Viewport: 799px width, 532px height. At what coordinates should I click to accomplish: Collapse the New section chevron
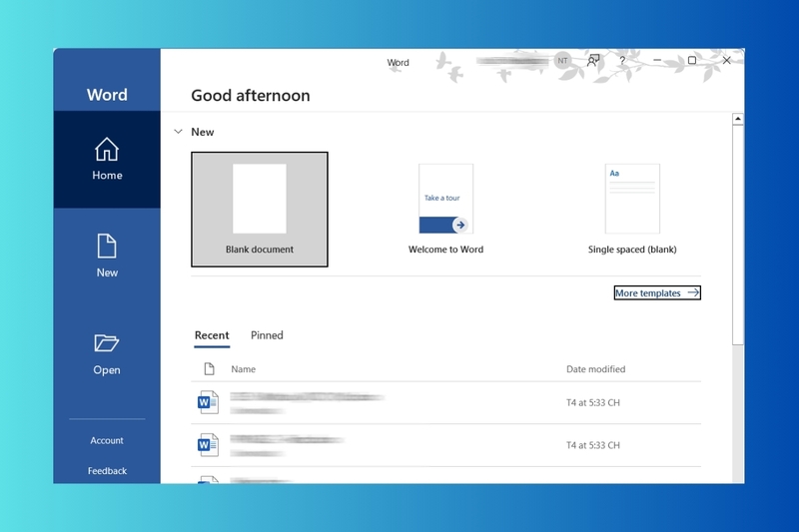coord(178,132)
